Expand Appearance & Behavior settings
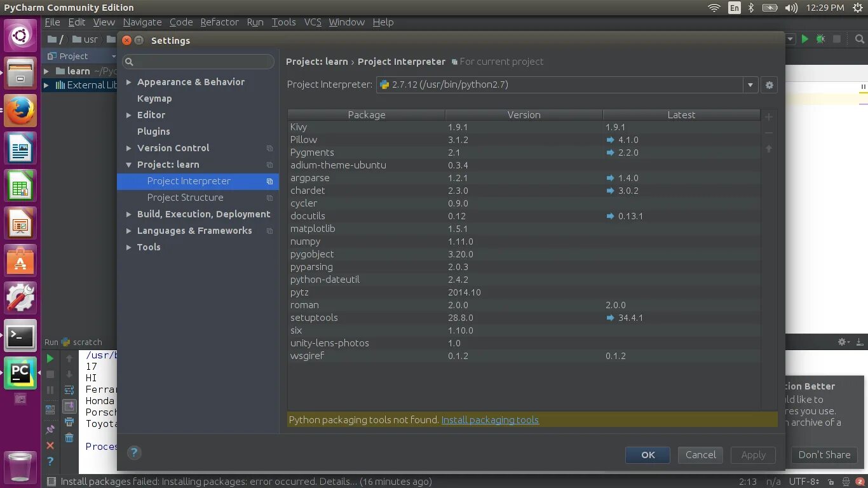The height and width of the screenshot is (488, 868). coord(129,82)
